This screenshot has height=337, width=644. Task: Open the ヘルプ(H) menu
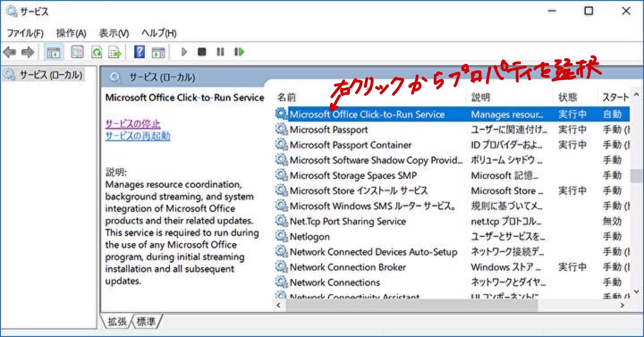click(159, 33)
